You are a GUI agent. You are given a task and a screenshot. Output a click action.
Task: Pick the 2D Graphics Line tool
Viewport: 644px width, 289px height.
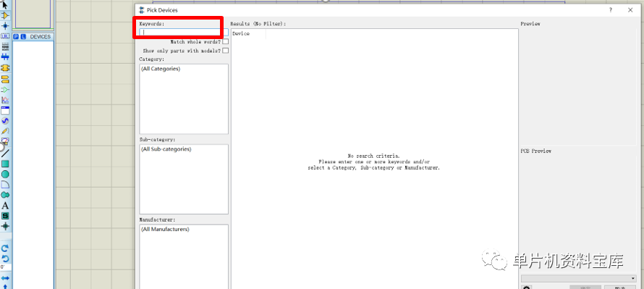(5, 154)
